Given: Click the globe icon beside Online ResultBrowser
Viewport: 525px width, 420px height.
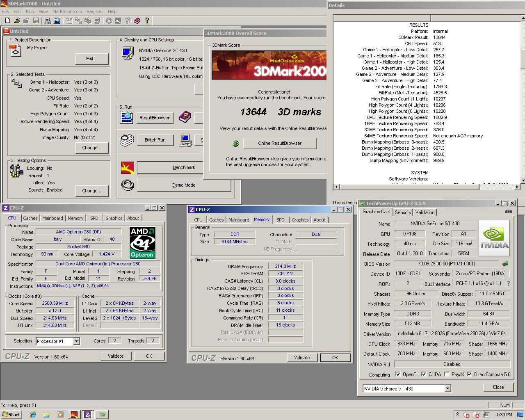Looking at the screenshot, I should click(235, 143).
